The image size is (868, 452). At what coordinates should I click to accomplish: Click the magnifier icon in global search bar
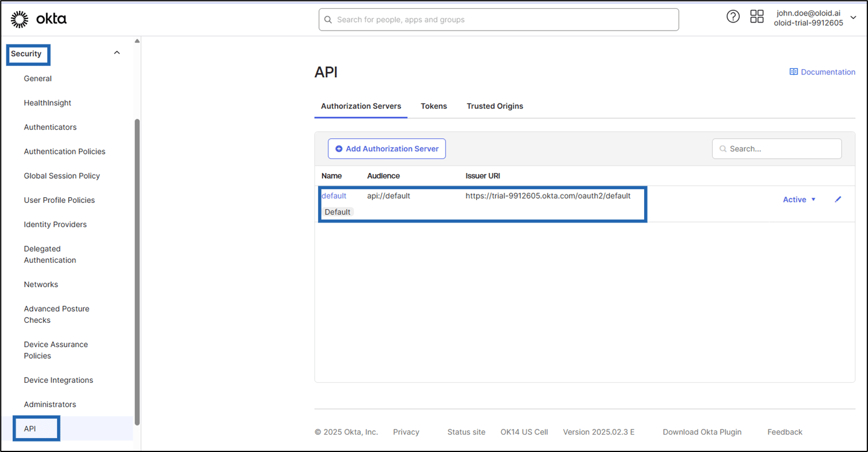(328, 20)
